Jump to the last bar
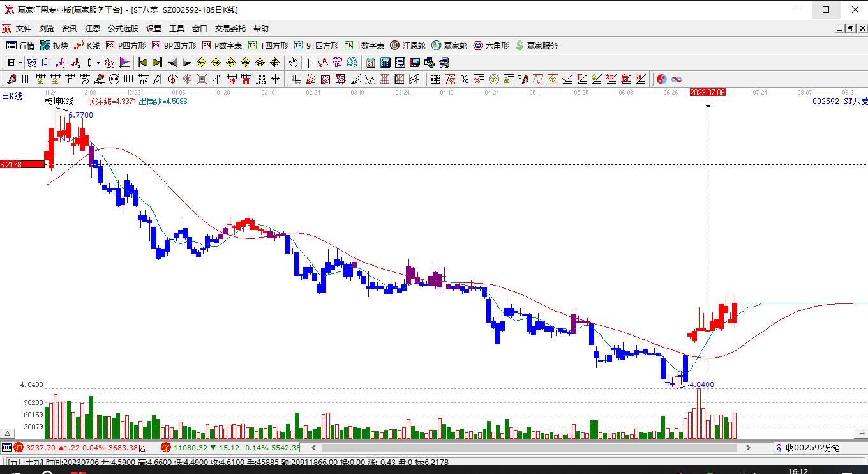The image size is (868, 474). click(157, 63)
